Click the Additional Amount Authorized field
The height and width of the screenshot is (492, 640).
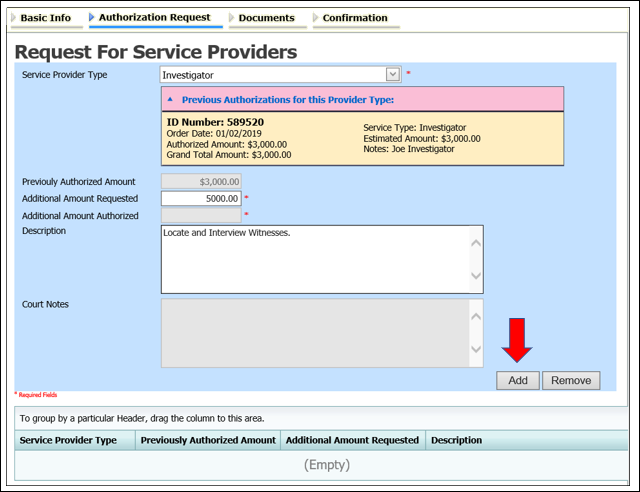click(200, 216)
